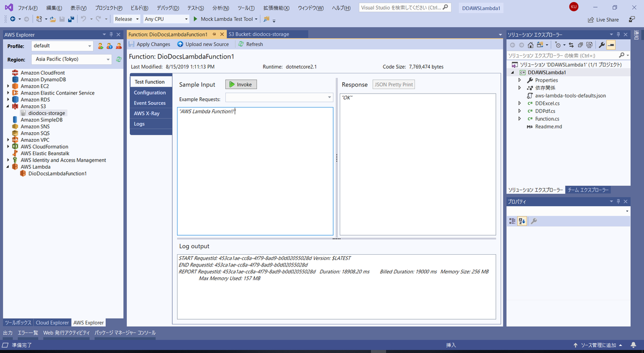Click Upload new Source
This screenshot has width=644, height=353.
[x=203, y=44]
